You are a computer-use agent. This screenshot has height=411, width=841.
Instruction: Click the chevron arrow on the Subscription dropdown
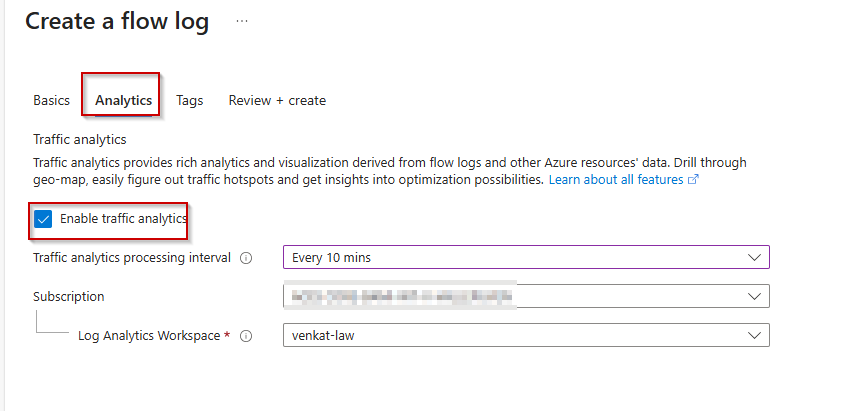[754, 297]
